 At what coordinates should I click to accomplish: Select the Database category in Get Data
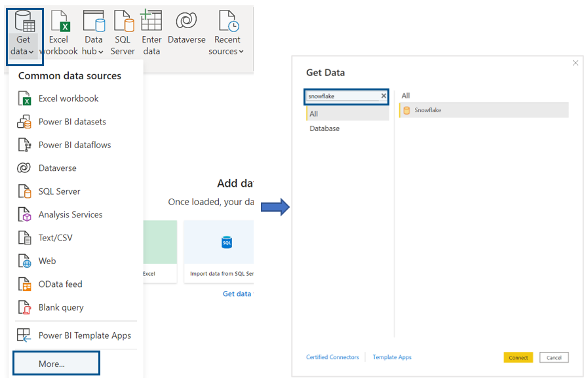coord(347,128)
